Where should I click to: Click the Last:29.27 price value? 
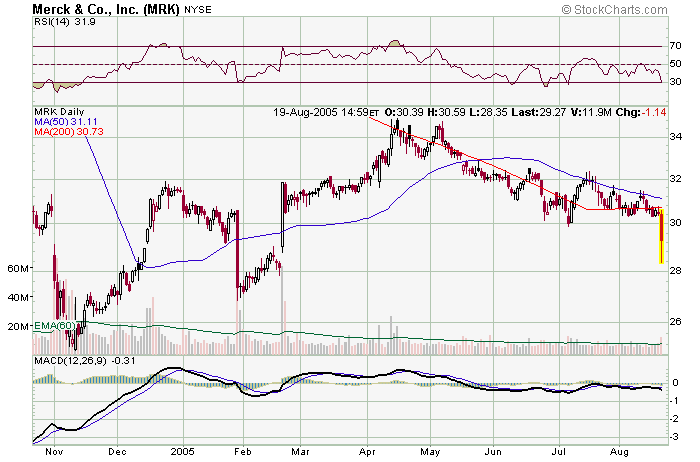pos(539,112)
